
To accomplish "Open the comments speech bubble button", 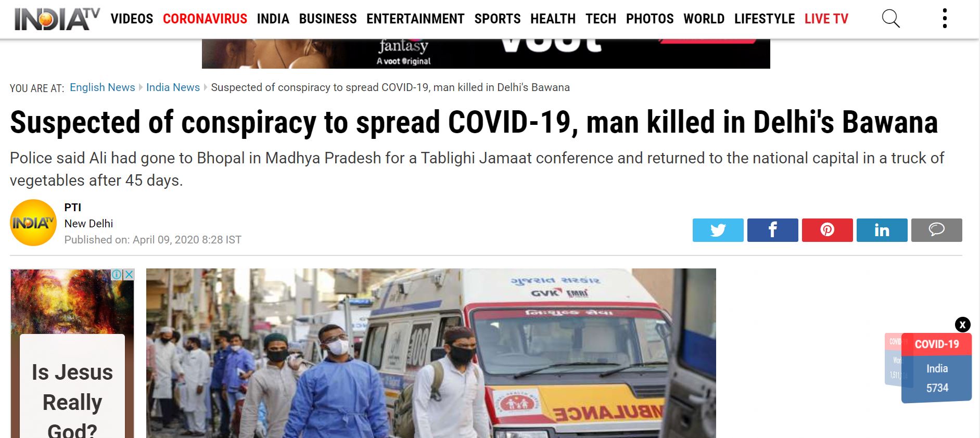I will [x=936, y=230].
